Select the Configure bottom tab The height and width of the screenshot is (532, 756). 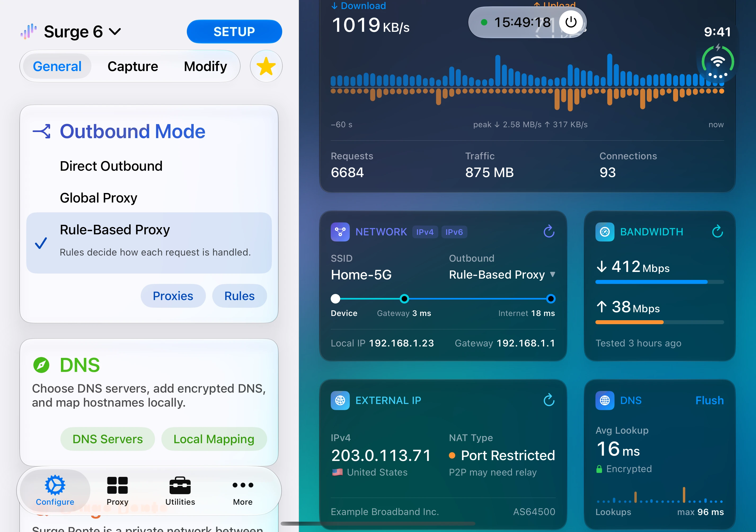[55, 490]
